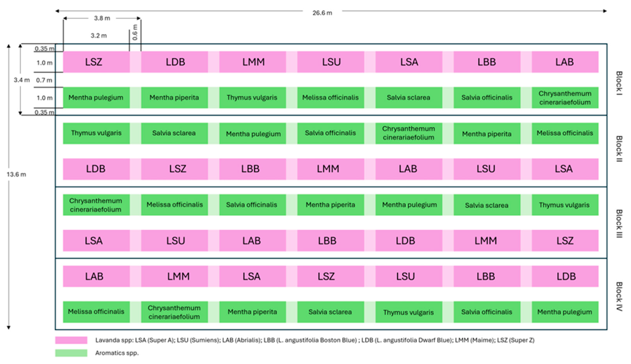This screenshot has height=364, width=631.
Task: Click the 0.6 m rotated gap label
Action: pos(135,32)
